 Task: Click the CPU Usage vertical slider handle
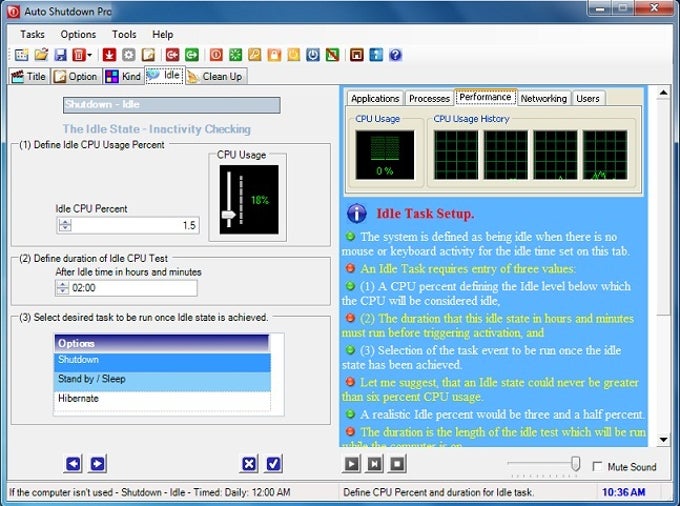pyautogui.click(x=229, y=215)
